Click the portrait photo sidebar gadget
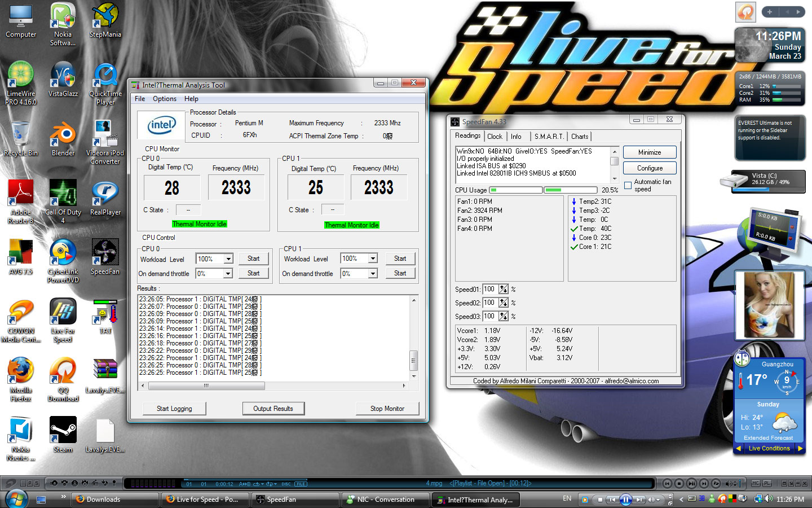 click(x=770, y=305)
